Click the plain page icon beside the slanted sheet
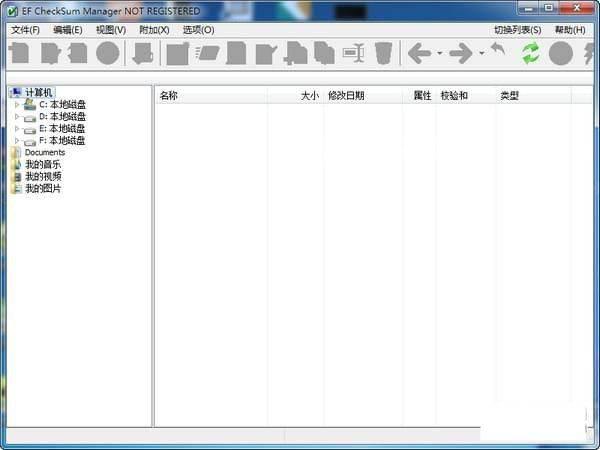Viewport: 600px width, 450px height. click(x=236, y=53)
